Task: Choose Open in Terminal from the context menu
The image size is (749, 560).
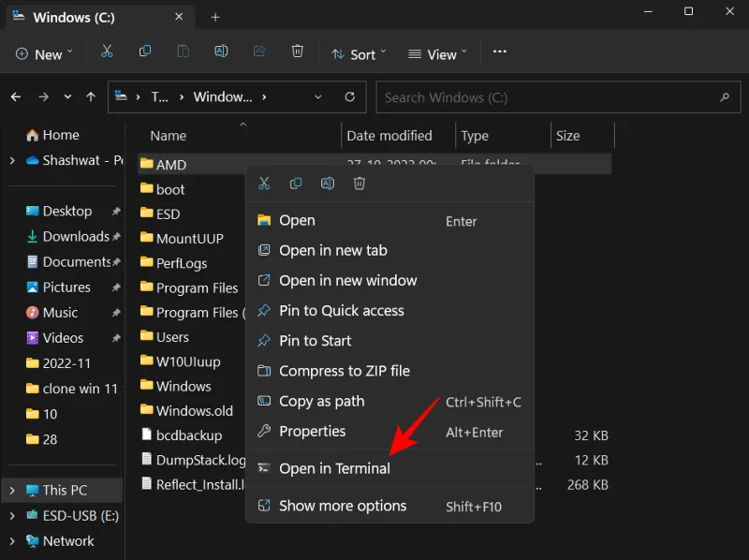Action: [335, 468]
